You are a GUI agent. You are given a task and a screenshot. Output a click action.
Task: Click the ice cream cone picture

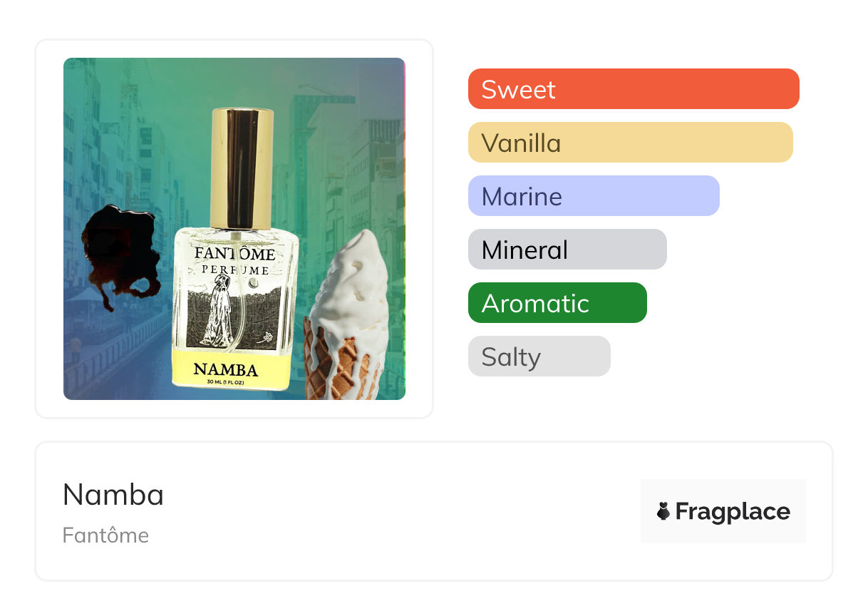coord(347,315)
